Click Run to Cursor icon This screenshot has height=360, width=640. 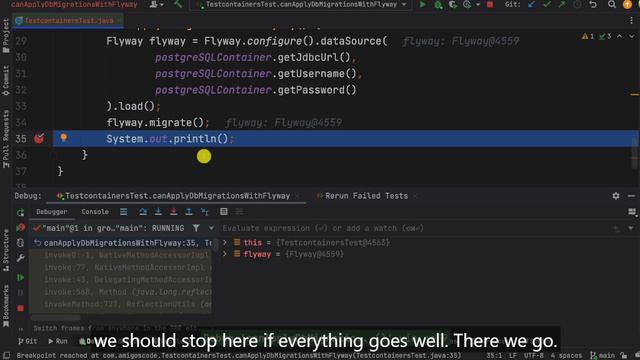[x=205, y=211]
